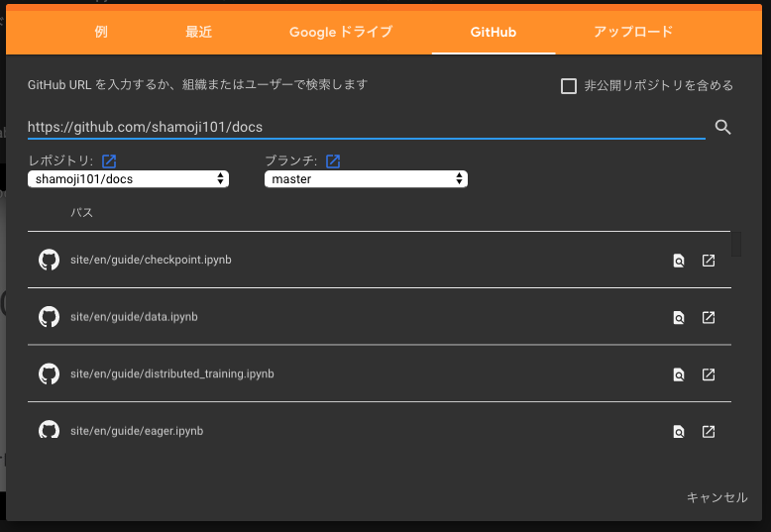Open site/en/guide/eager.ipynb notebook
Image resolution: width=771 pixels, height=532 pixels.
(x=137, y=431)
